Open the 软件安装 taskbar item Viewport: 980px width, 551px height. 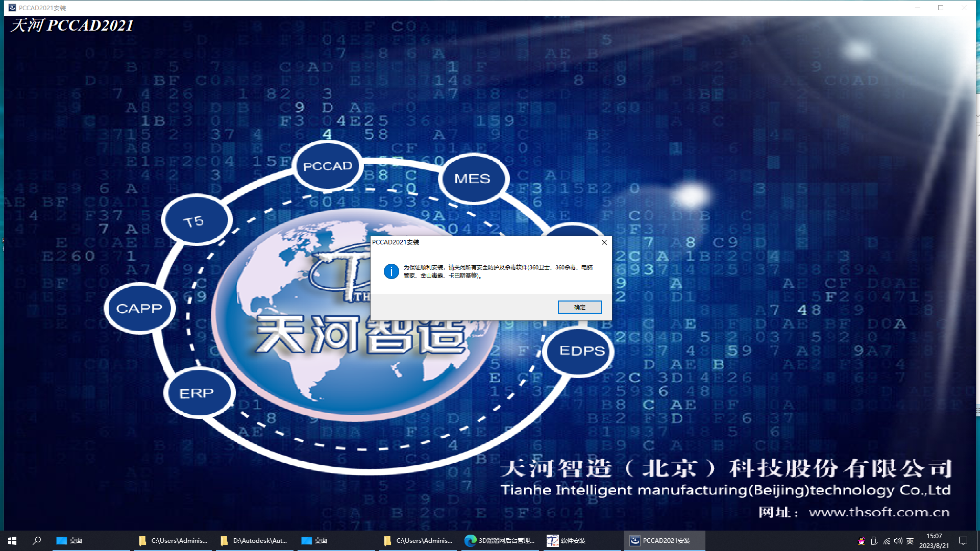coord(581,541)
